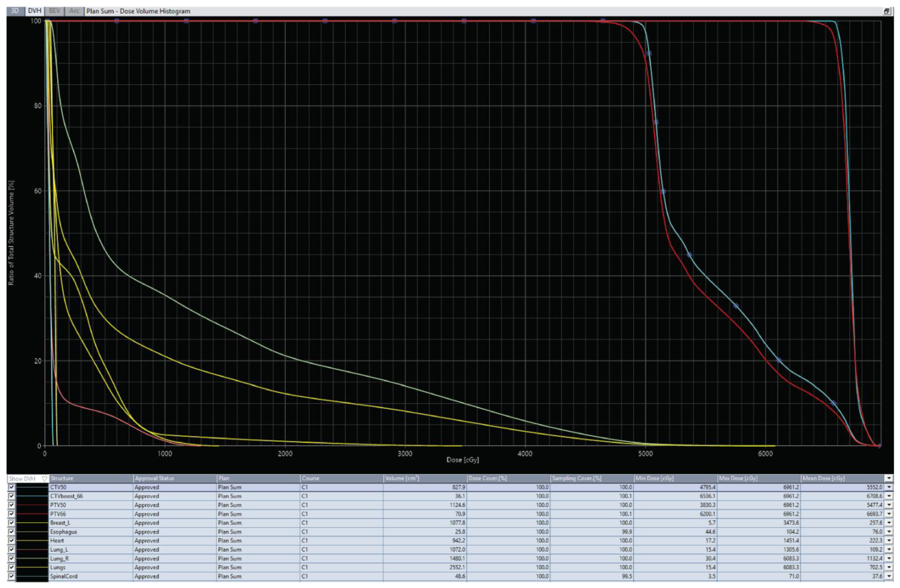
Task: Open the dropdown arrow on the CTV50 row
Action: (889, 487)
